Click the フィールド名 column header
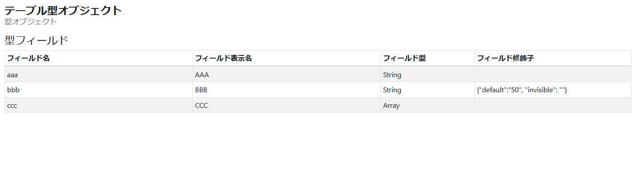 point(28,58)
